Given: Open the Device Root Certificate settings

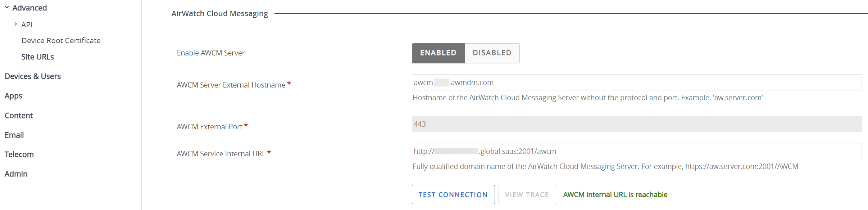Looking at the screenshot, I should [61, 40].
